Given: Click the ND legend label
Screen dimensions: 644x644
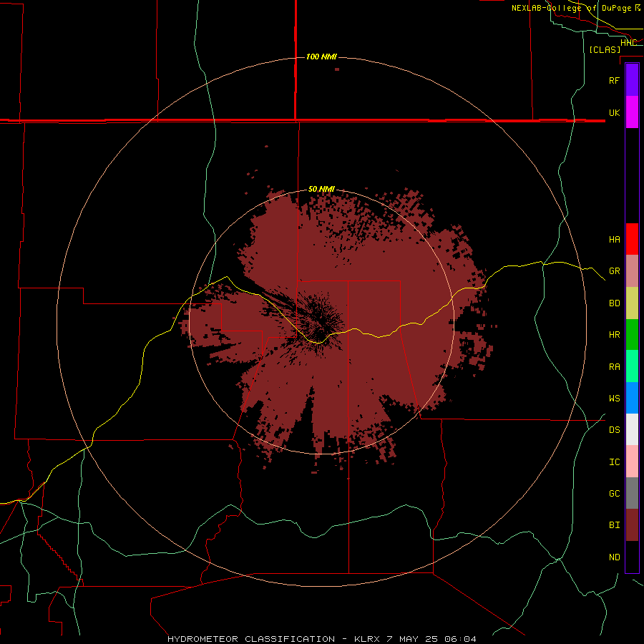Looking at the screenshot, I should [614, 557].
